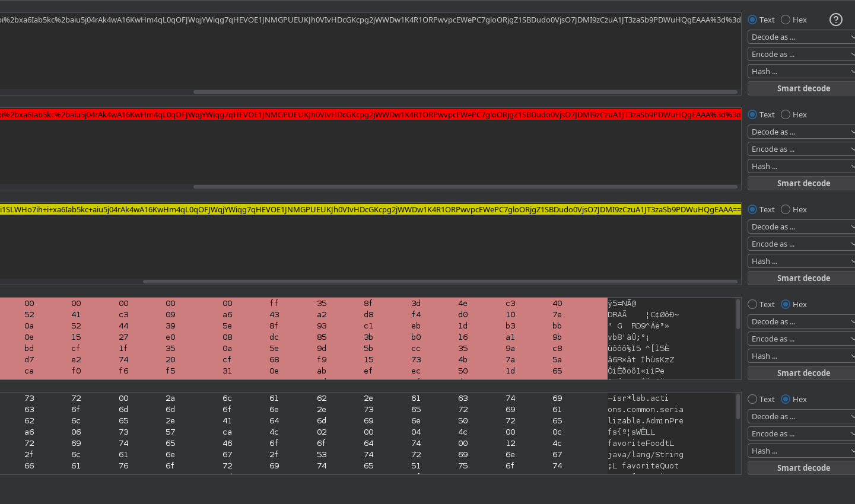Select 'ff' hex cell in pink table's first row
The width and height of the screenshot is (855, 504).
[x=274, y=303]
